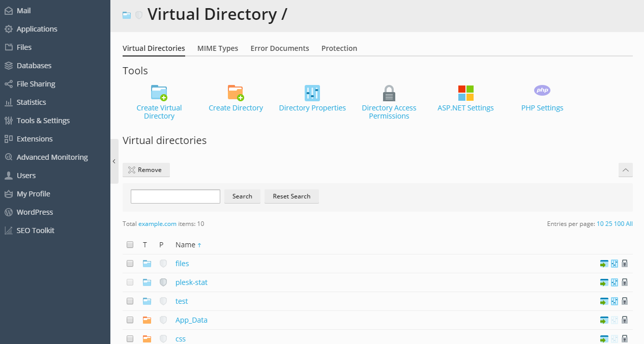Select the checkbox next to test directory
The width and height of the screenshot is (644, 344).
[x=130, y=301]
